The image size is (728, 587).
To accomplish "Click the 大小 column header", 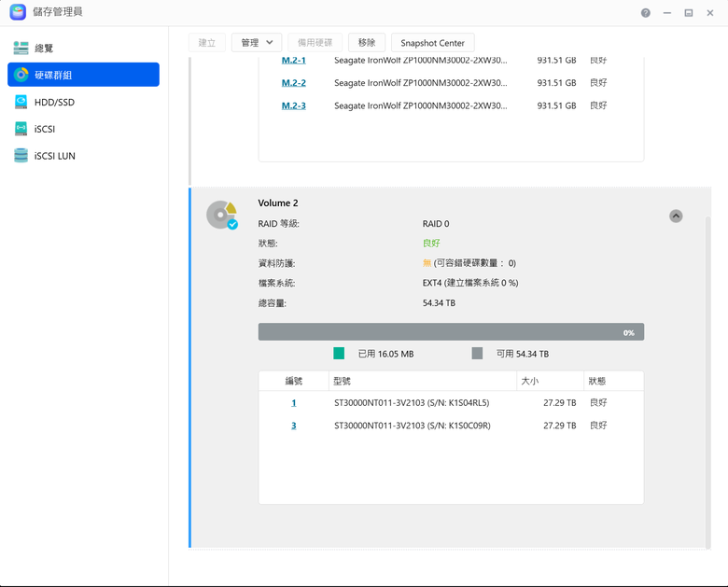I will [x=550, y=381].
